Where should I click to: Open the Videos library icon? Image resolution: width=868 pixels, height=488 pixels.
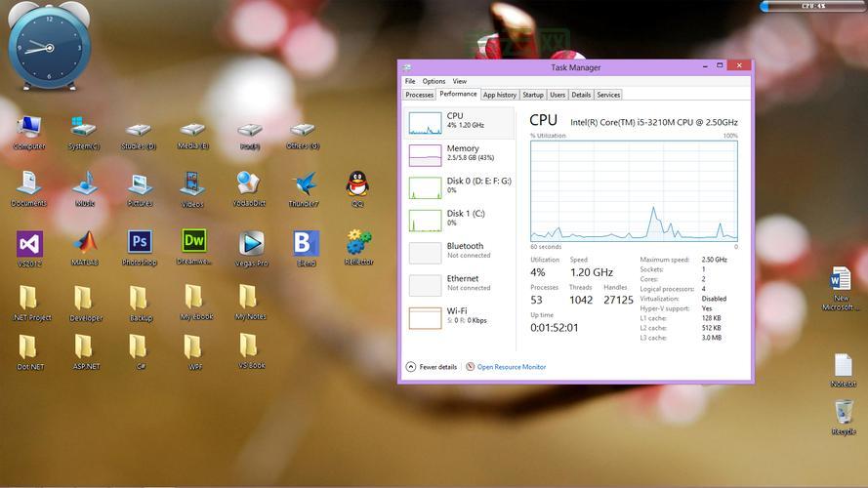click(x=192, y=189)
